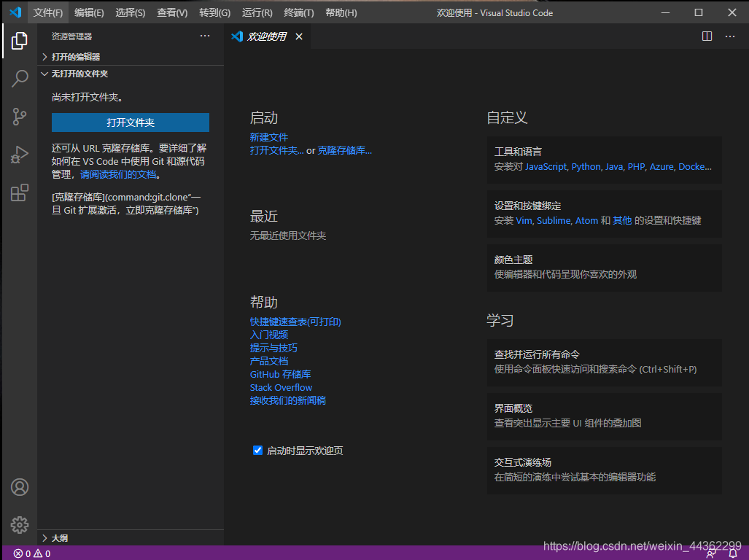The width and height of the screenshot is (749, 560).
Task: Click the split editor icon
Action: click(707, 36)
